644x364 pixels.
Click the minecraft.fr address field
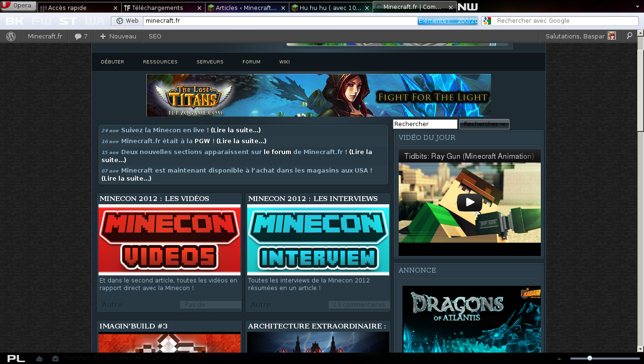279,21
